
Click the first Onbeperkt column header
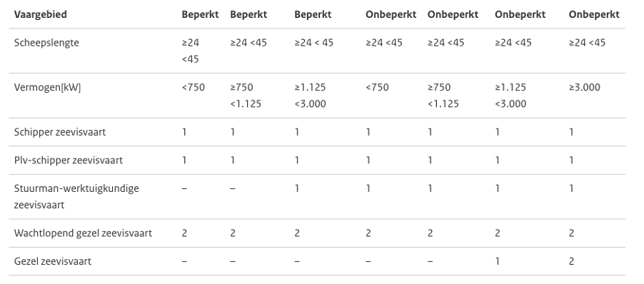(x=391, y=15)
